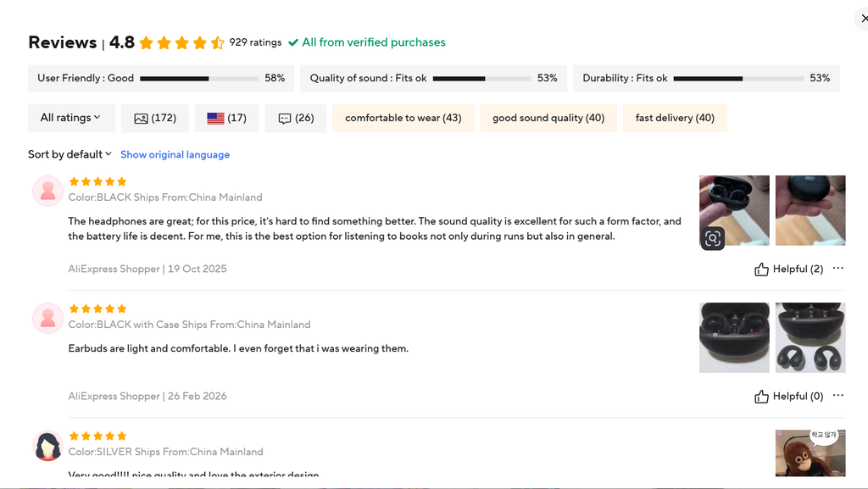Open more options for the second review
Viewport: 868px width, 489px height.
coord(838,396)
